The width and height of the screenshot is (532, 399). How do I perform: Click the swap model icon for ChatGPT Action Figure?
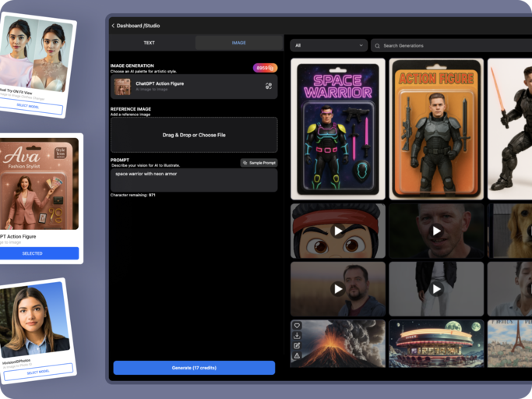[269, 87]
